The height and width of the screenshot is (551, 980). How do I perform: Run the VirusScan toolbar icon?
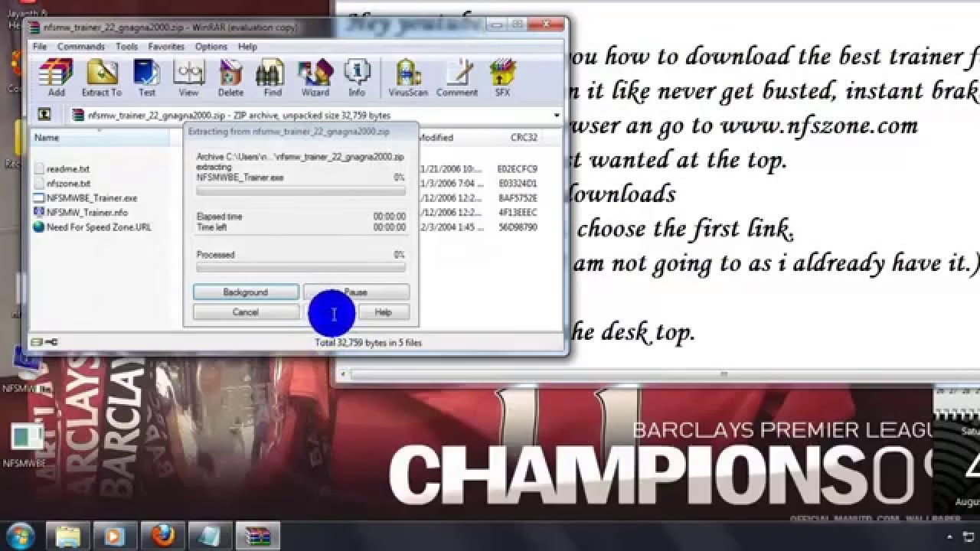point(409,78)
